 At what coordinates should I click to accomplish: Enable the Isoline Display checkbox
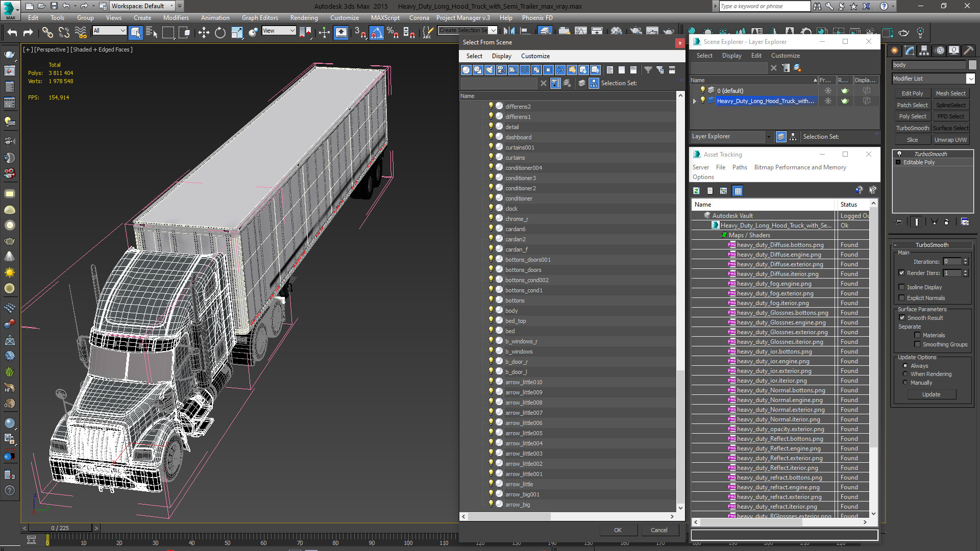[902, 287]
